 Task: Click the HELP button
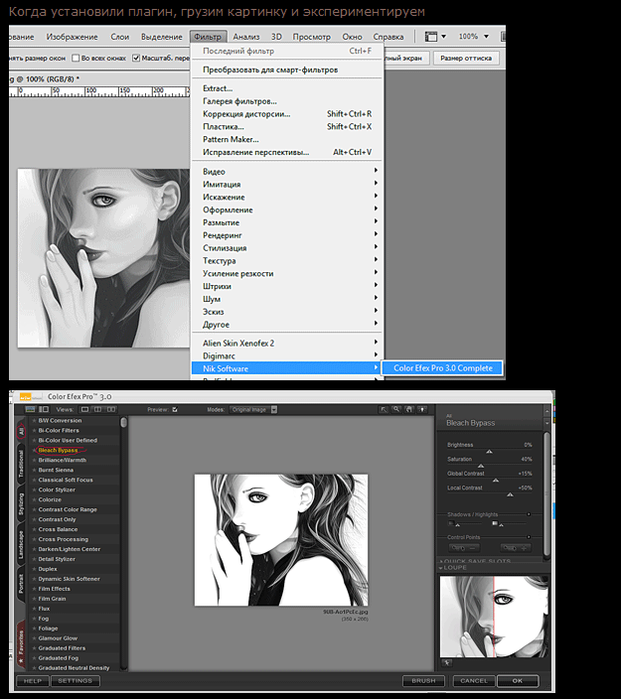[33, 681]
